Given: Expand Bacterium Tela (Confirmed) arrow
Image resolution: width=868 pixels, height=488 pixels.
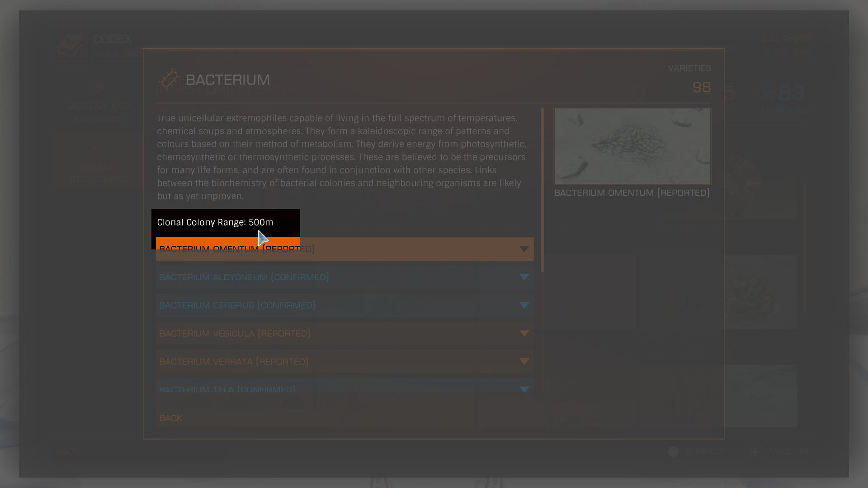Looking at the screenshot, I should click(x=524, y=389).
